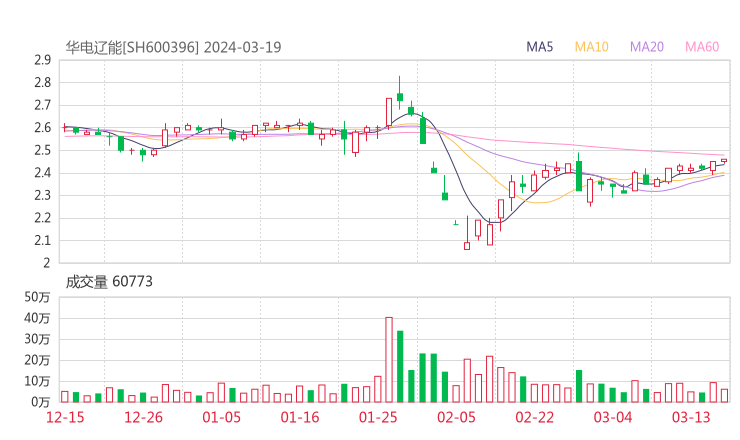Click the MA10 legend label
Screen dimensions: 740x440
(x=591, y=47)
